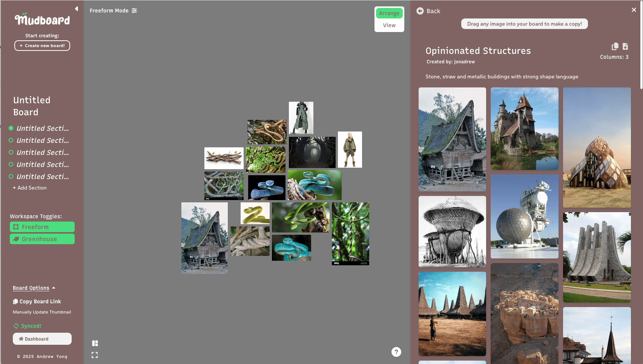Select the blonde model in green jacket image
The width and height of the screenshot is (643, 364).
[350, 150]
